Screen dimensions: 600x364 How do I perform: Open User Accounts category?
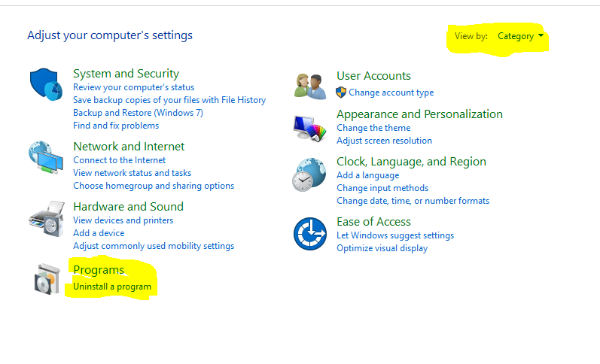374,76
